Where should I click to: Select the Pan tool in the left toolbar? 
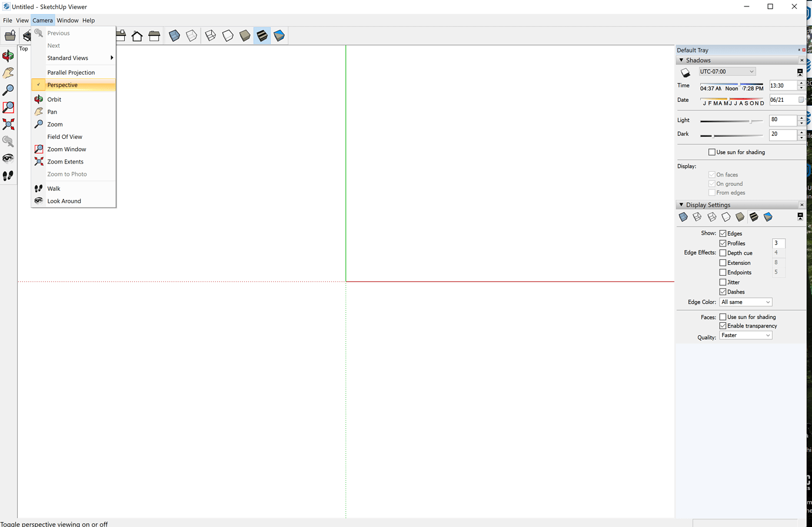pos(8,73)
